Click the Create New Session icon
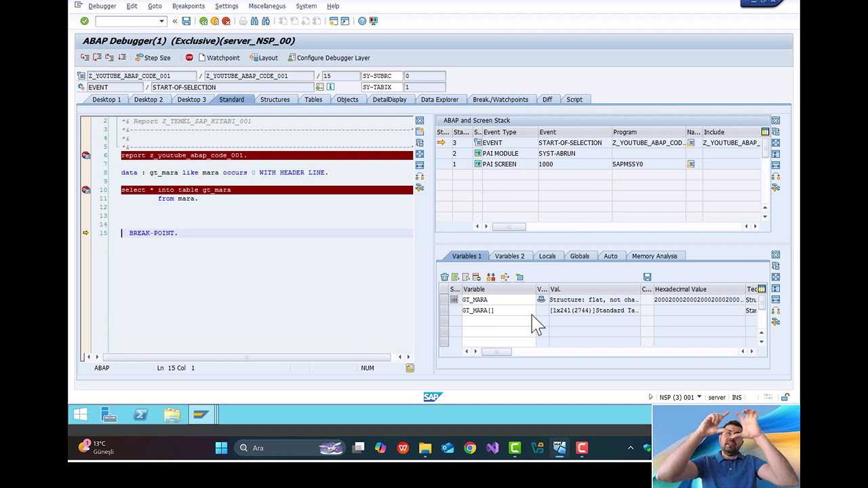868x488 pixels. pos(334,21)
